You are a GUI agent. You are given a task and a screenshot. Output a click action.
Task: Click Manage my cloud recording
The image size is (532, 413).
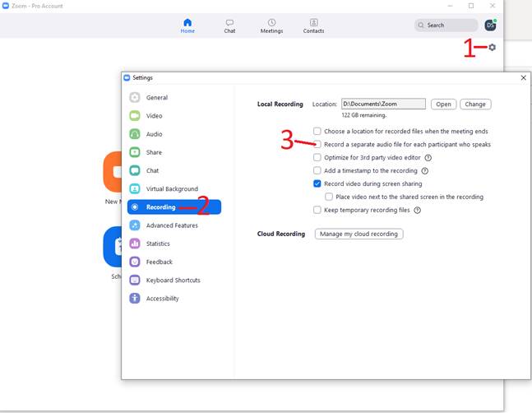click(359, 234)
